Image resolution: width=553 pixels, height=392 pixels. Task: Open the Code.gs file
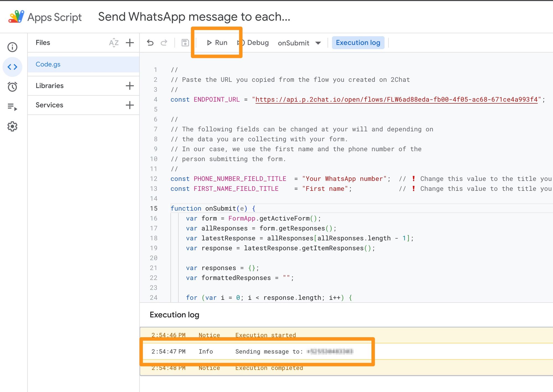pyautogui.click(x=83, y=64)
